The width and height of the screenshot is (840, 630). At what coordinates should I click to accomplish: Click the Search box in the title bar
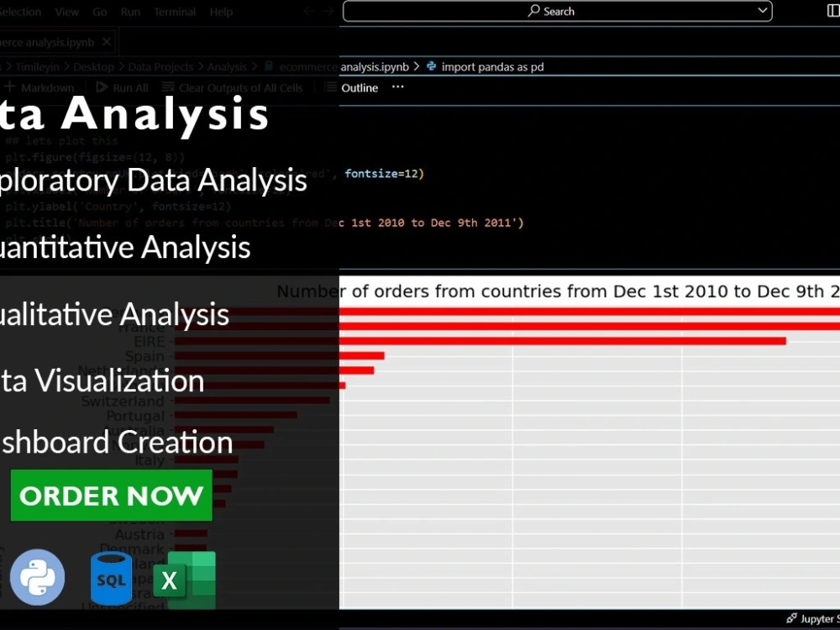click(557, 11)
